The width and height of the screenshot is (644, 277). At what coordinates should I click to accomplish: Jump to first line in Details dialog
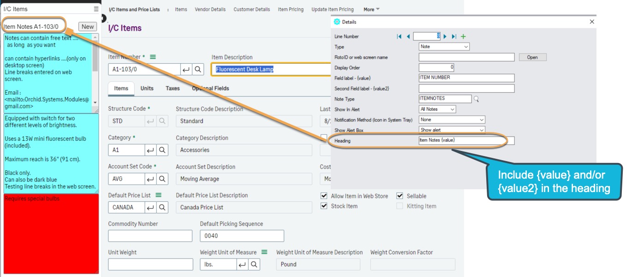click(x=399, y=36)
